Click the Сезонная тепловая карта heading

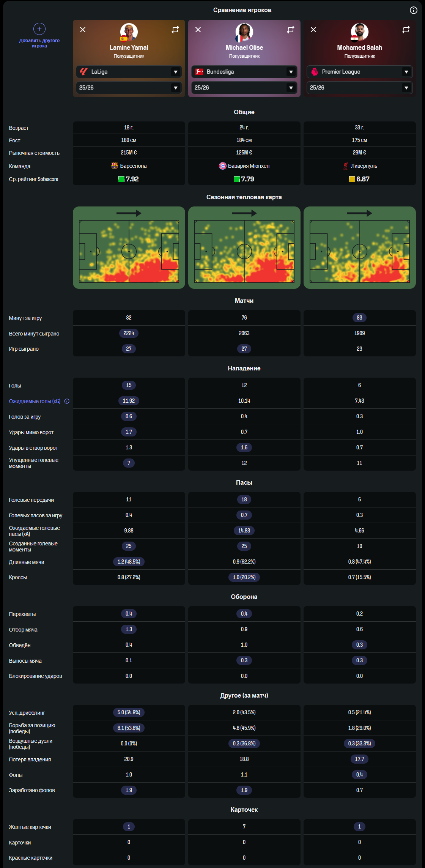[x=244, y=197]
